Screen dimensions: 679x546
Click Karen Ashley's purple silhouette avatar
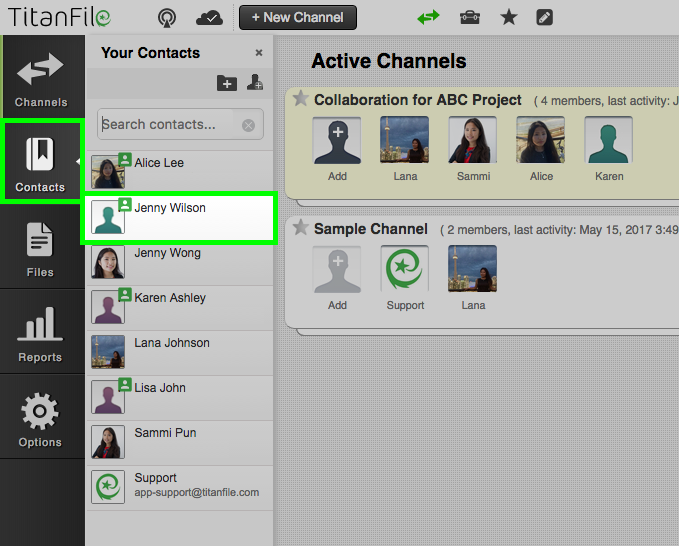[108, 307]
